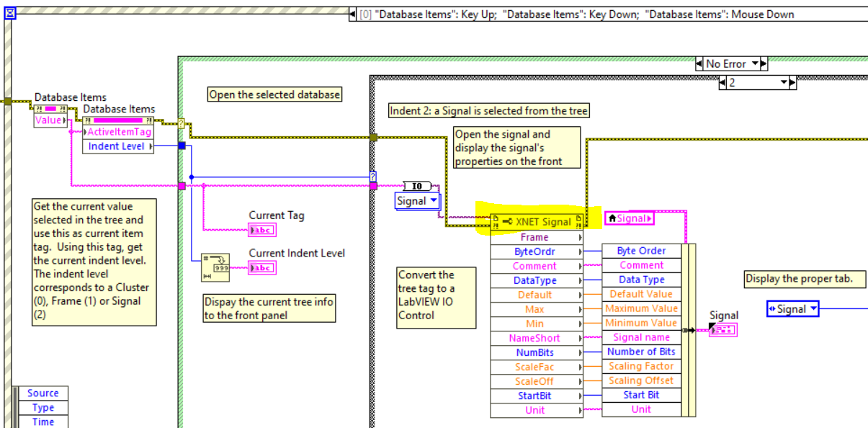Click the Current Tag string indicator terminal

(261, 230)
